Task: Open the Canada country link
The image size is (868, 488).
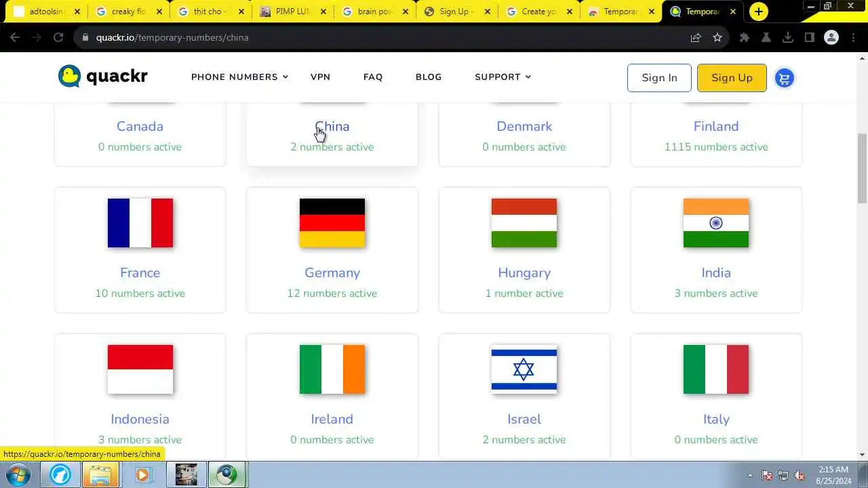Action: [x=140, y=126]
